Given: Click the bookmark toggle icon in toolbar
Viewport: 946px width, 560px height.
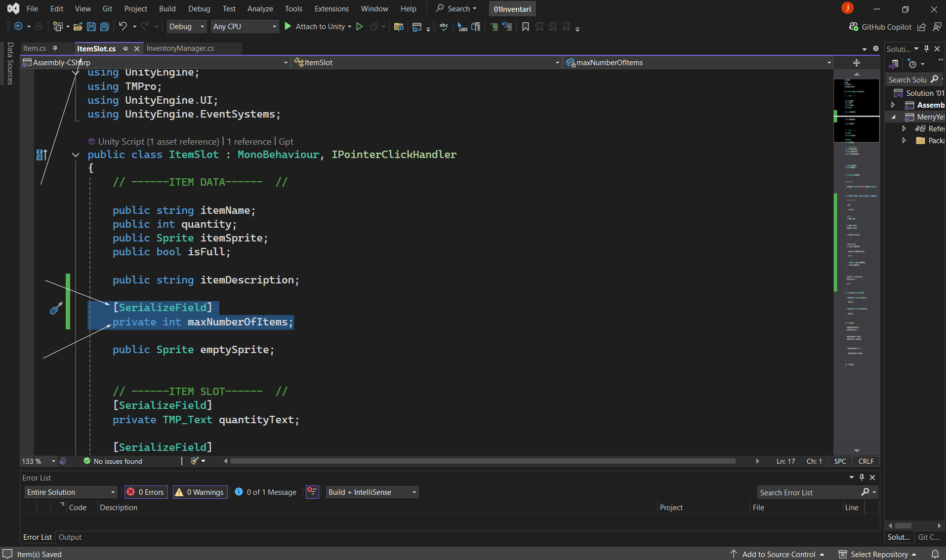Looking at the screenshot, I should pyautogui.click(x=525, y=27).
